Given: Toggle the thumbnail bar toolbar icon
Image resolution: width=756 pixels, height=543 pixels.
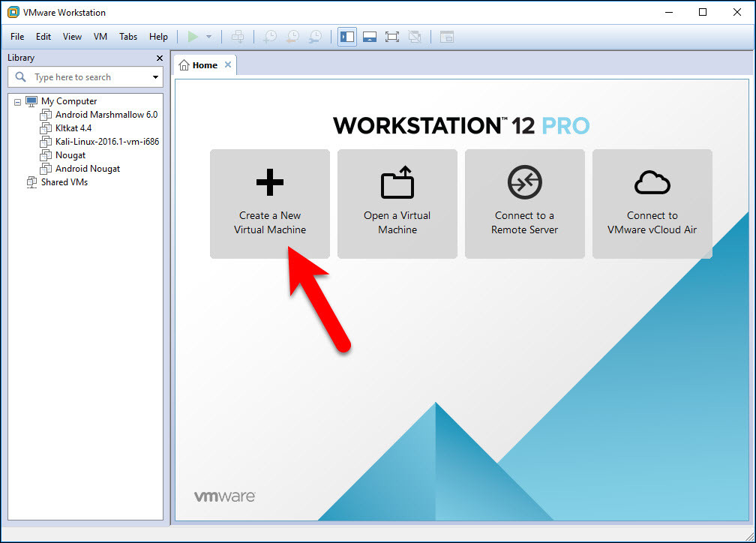Looking at the screenshot, I should pyautogui.click(x=370, y=37).
